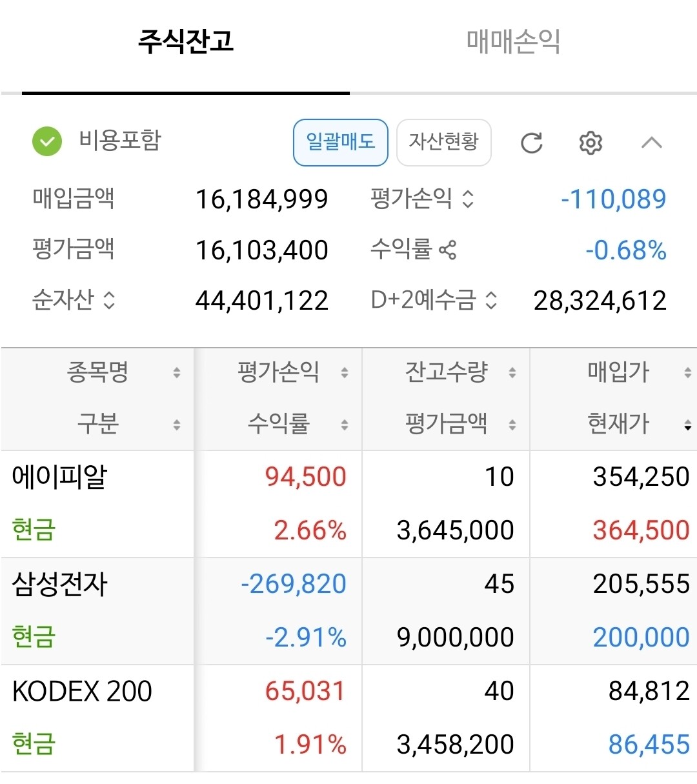This screenshot has width=697, height=784.
Task: Tap total 평가금액 value 16,103,400
Action: click(x=262, y=250)
